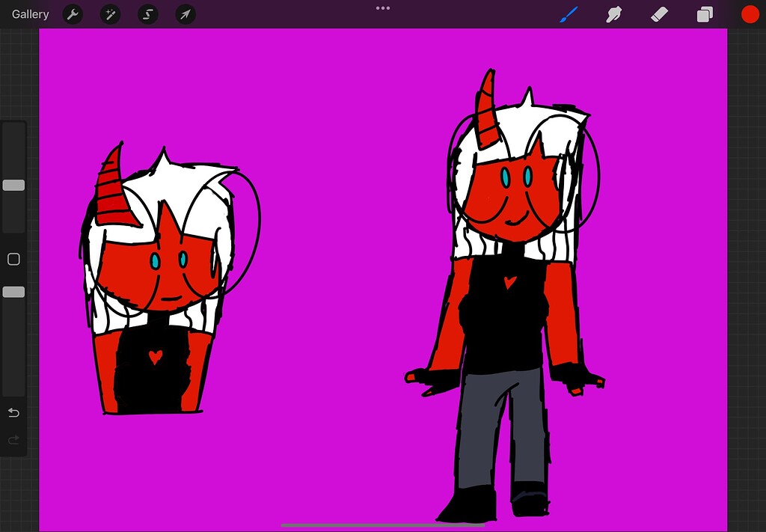Activate the Selection tool

[147, 14]
